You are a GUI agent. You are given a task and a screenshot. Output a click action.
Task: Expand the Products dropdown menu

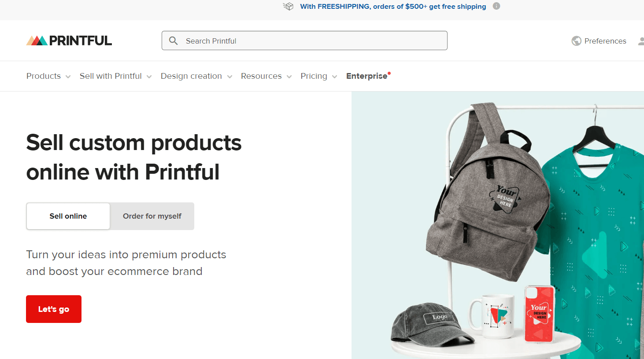[x=48, y=76]
